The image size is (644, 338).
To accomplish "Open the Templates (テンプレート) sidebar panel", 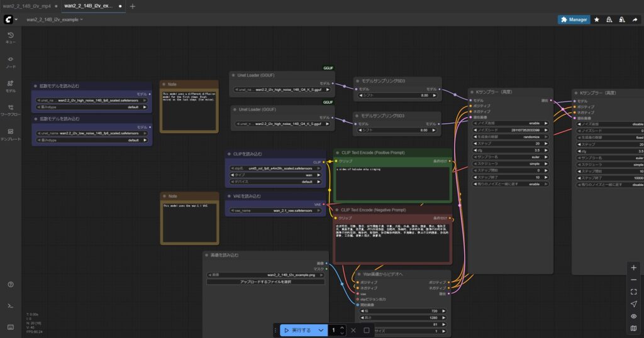I will point(11,134).
